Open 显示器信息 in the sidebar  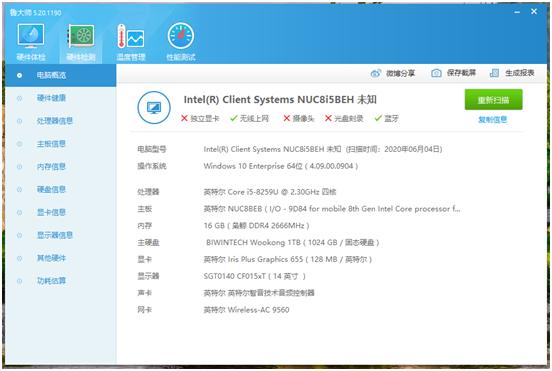[x=55, y=235]
